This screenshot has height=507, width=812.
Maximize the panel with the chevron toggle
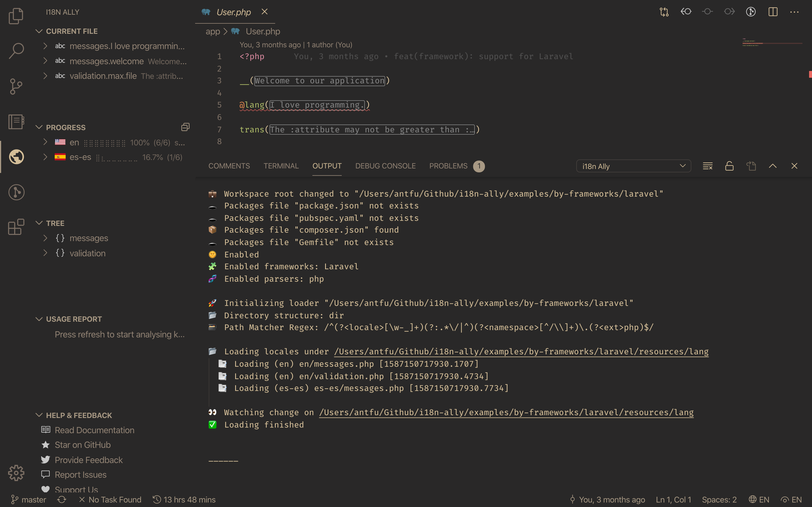tap(773, 166)
